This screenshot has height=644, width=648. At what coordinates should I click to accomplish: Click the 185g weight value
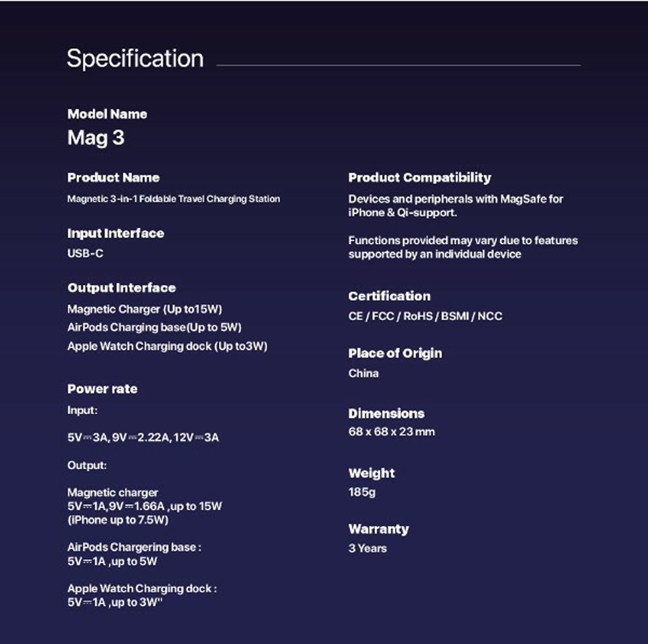pos(362,492)
